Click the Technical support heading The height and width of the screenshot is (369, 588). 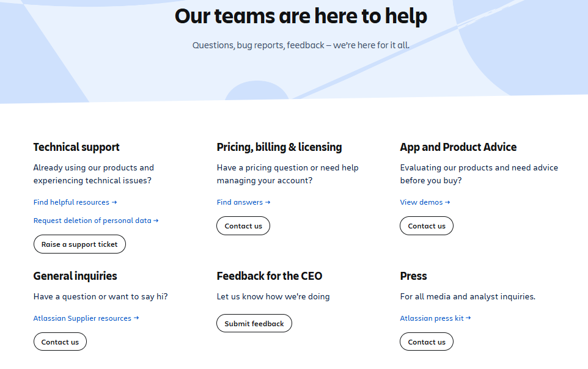tap(76, 147)
